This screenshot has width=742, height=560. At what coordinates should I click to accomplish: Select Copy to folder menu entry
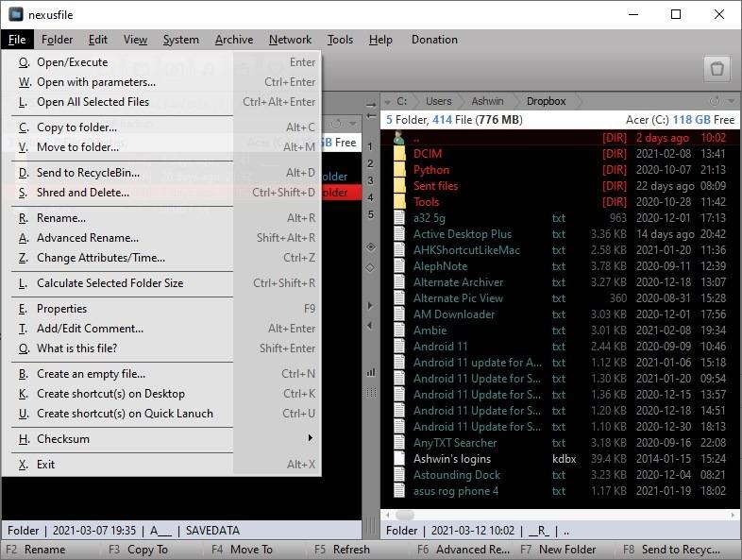(161, 127)
